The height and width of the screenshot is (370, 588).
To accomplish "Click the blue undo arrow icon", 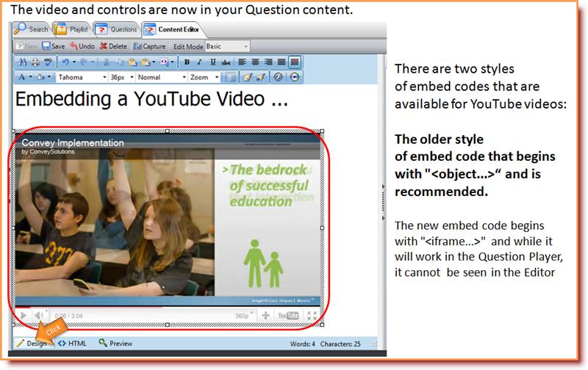I will (65, 62).
